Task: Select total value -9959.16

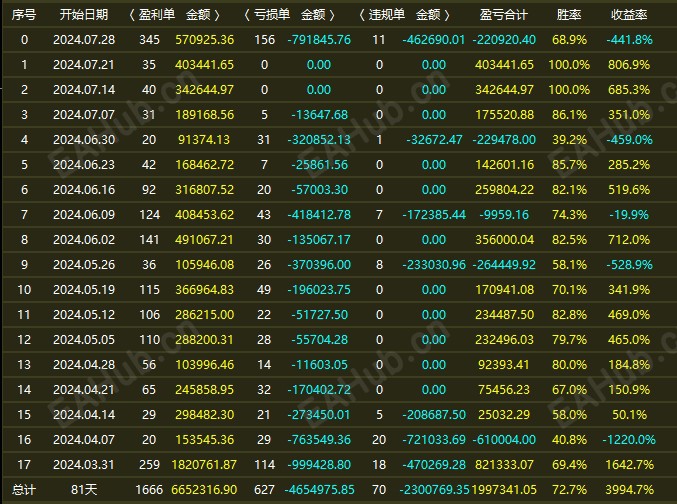Action: 504,215
